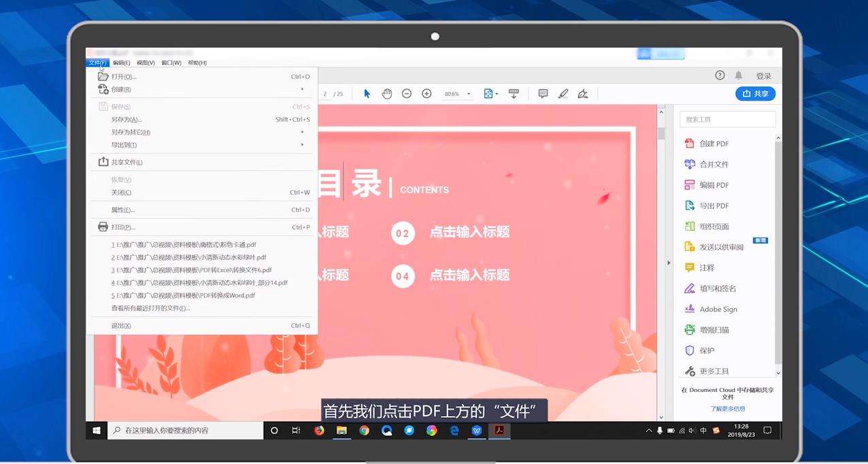
Task: Open the 视图(V) menu
Action: 146,63
